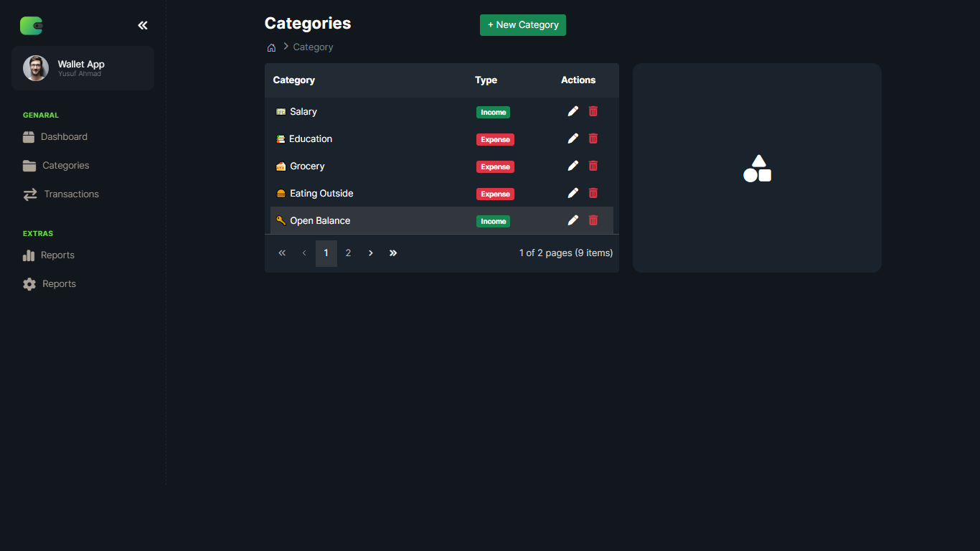Click the Income badge on the Salary row

point(493,112)
